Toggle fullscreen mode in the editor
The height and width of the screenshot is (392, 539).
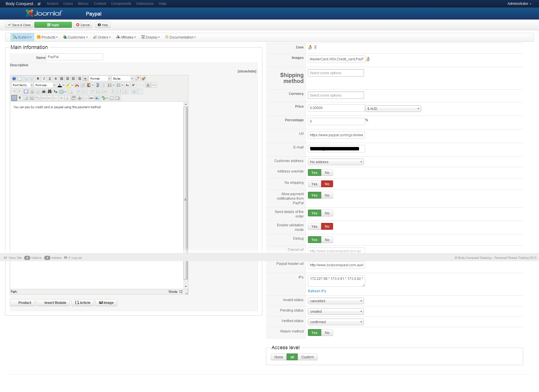point(26,91)
